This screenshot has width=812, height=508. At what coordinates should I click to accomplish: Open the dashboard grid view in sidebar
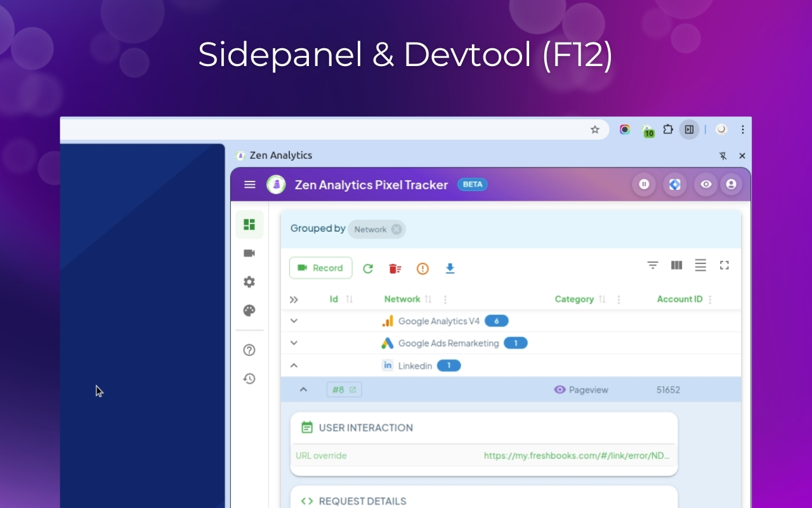249,224
